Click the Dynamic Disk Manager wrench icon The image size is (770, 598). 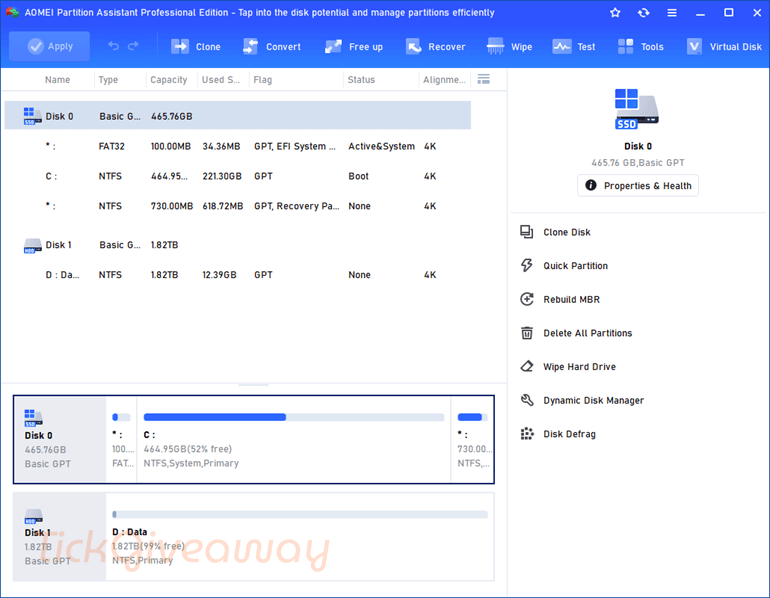coord(526,400)
